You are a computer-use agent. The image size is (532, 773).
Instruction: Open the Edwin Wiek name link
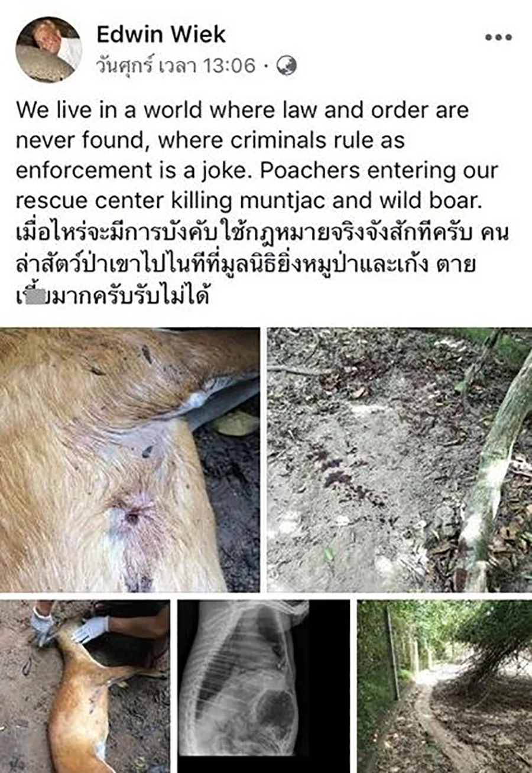point(161,34)
